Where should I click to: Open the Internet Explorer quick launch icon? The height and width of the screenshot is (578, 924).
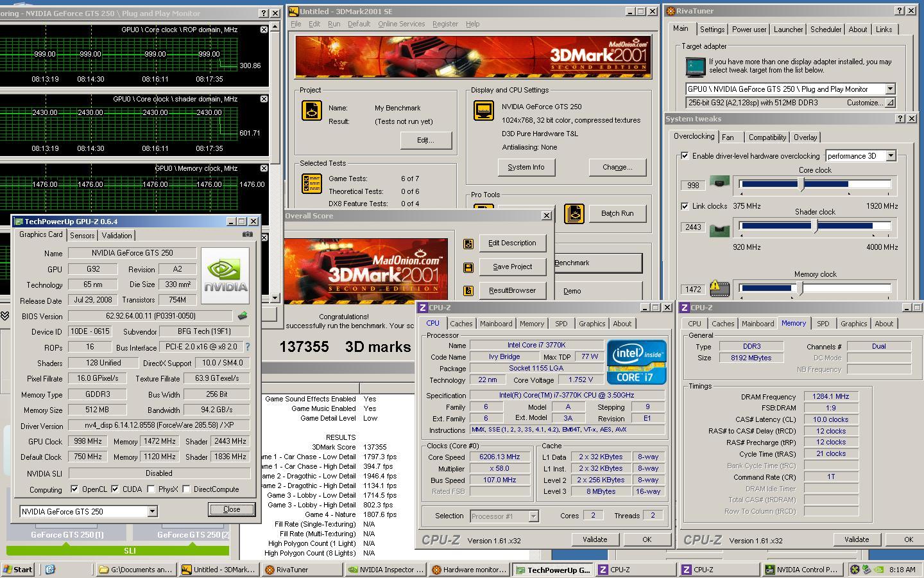coord(50,569)
